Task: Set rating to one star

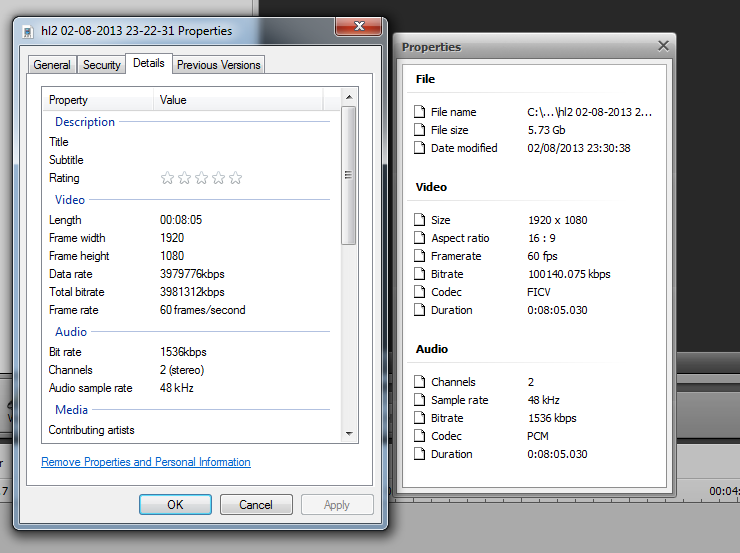Action: click(x=168, y=178)
